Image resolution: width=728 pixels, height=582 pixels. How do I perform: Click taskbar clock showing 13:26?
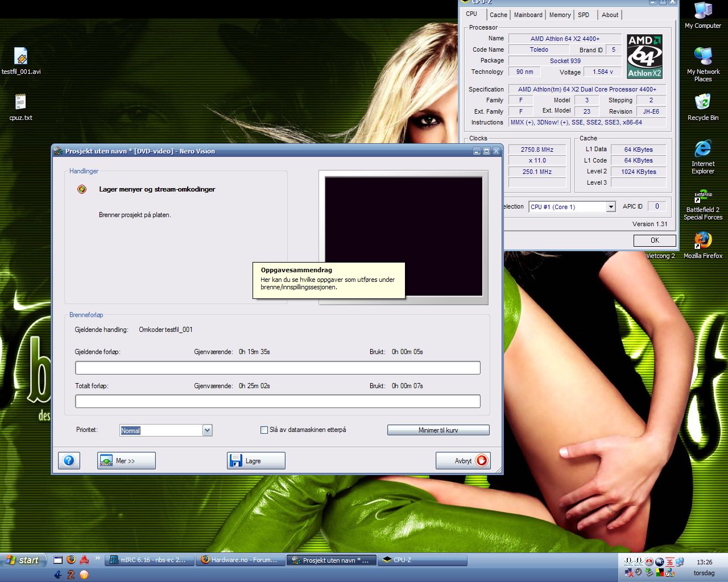pos(704,562)
